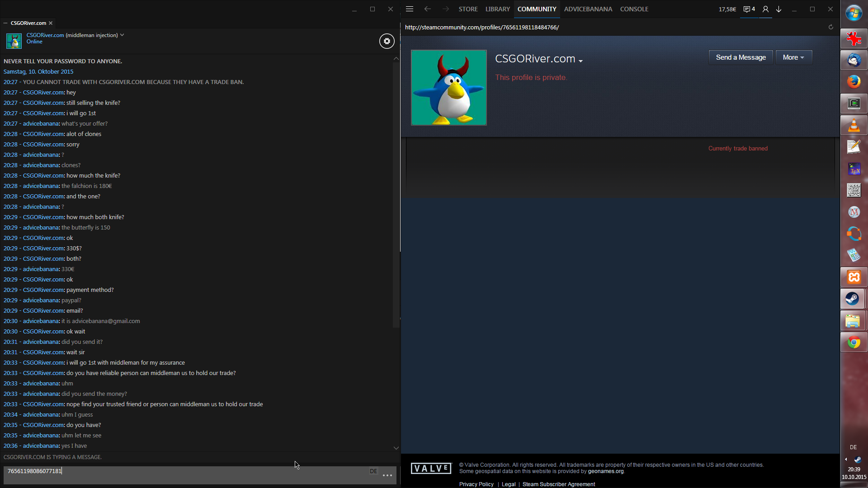868x488 pixels.
Task: Open the chat settings gear icon
Action: (387, 41)
